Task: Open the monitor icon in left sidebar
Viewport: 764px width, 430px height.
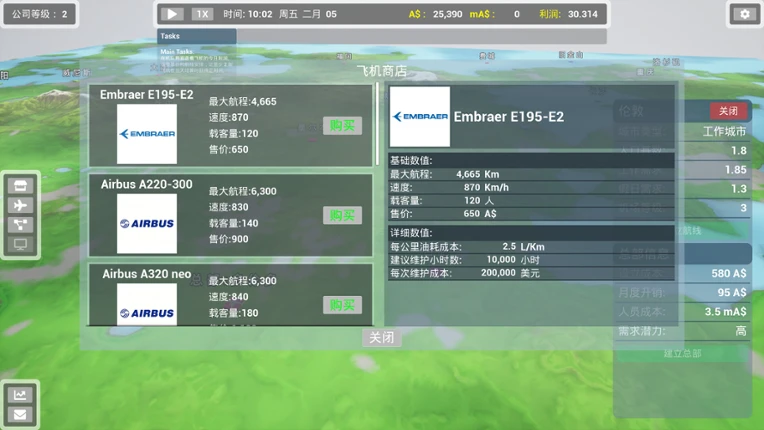Action: tap(20, 244)
